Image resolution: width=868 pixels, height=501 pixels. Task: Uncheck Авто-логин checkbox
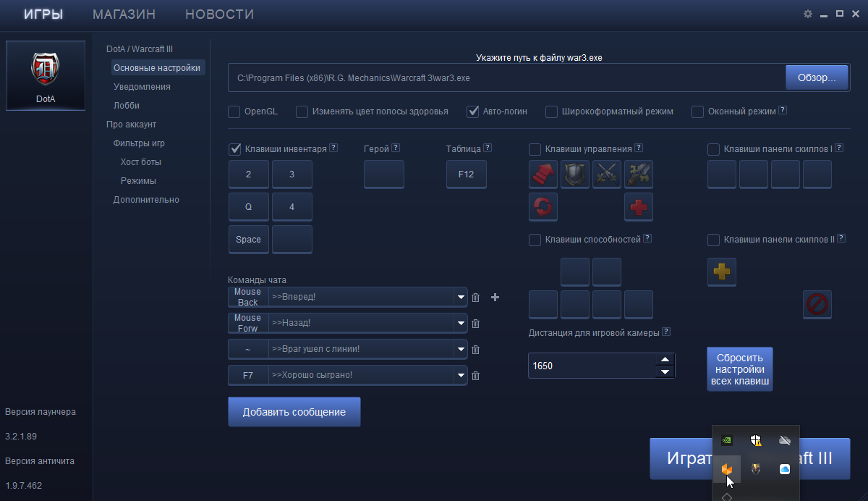click(x=473, y=111)
